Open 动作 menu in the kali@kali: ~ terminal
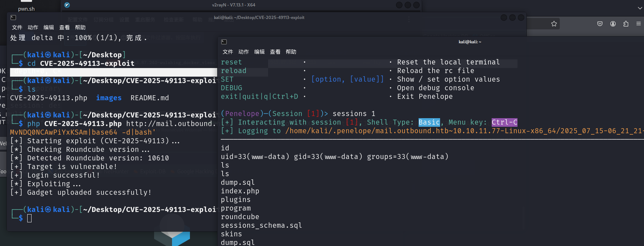The image size is (644, 246). (x=243, y=52)
